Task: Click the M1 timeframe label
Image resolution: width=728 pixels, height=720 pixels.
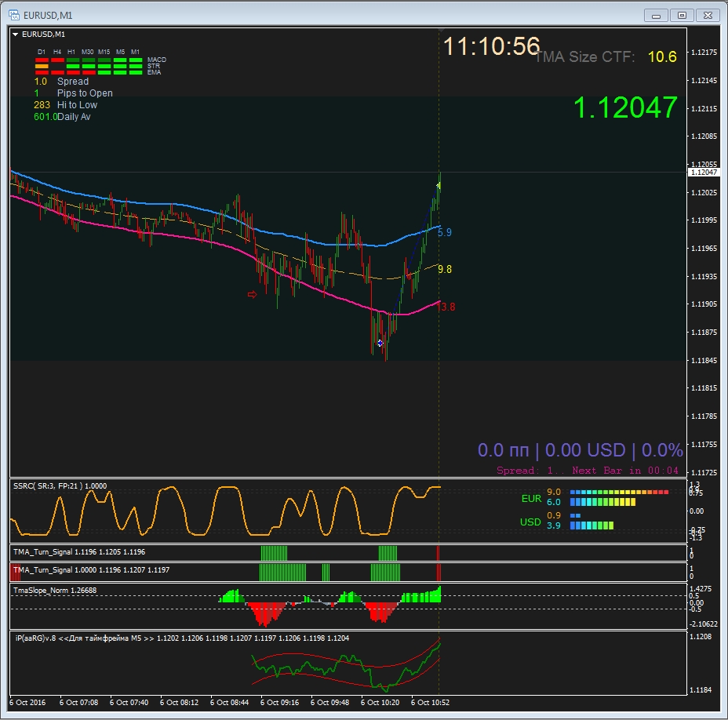Action: click(135, 52)
